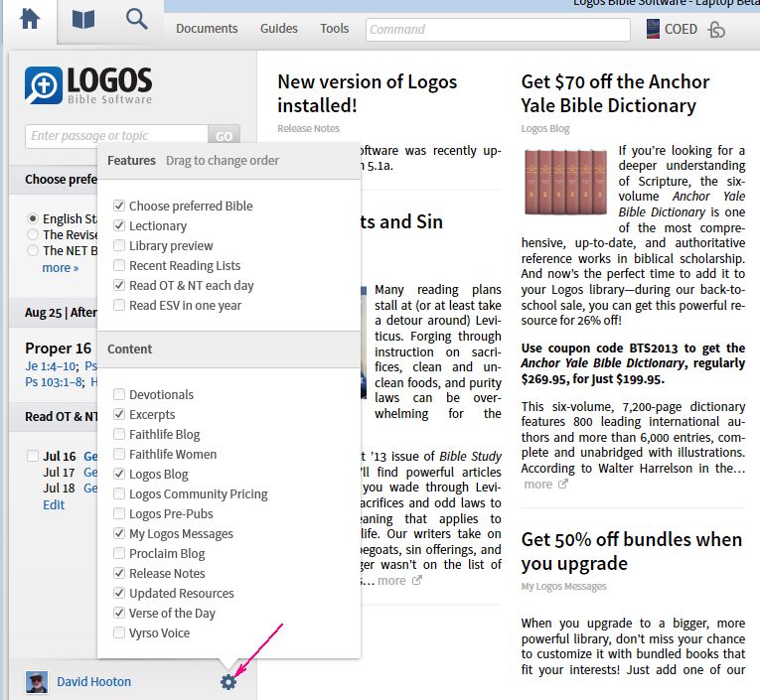Enable Read ESV in one year
760x700 pixels.
tap(119, 305)
